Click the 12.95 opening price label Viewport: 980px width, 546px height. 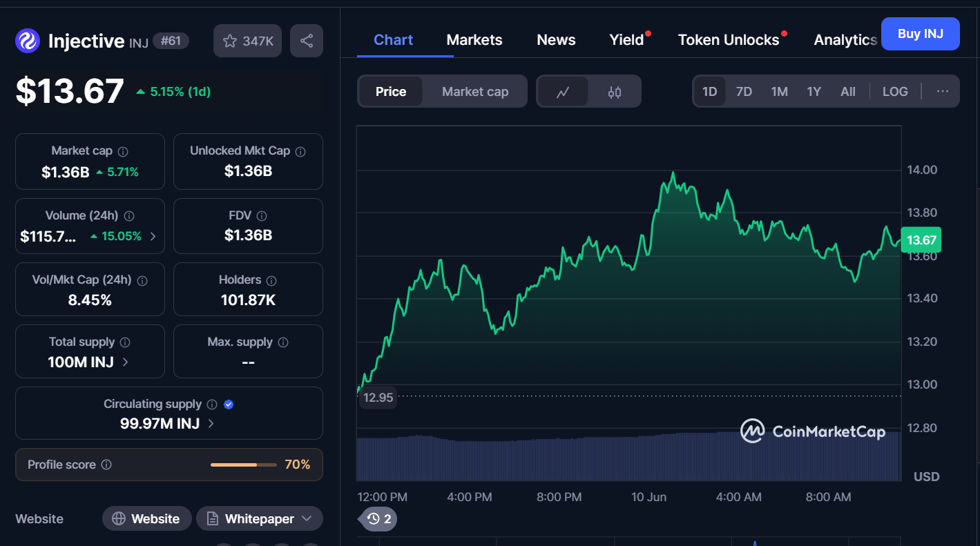coord(377,398)
